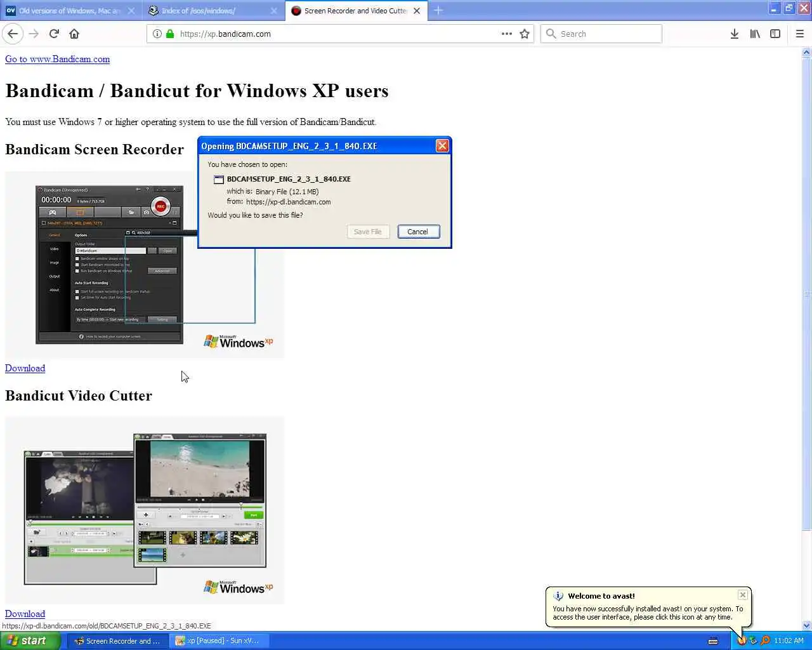Open Go to www.Bandicam.com link
This screenshot has height=650, width=812.
point(57,59)
